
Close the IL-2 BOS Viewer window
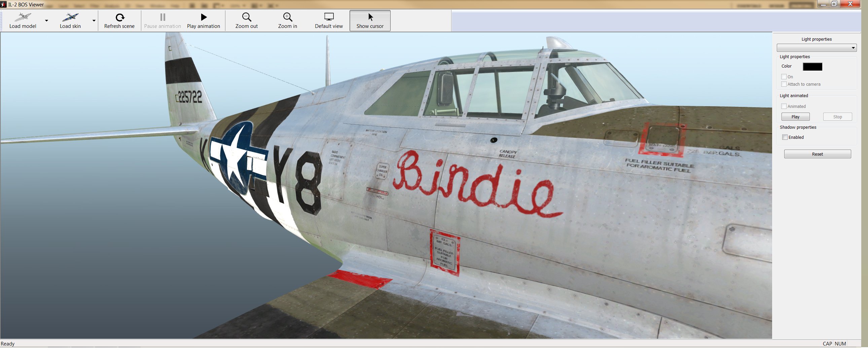tap(851, 4)
